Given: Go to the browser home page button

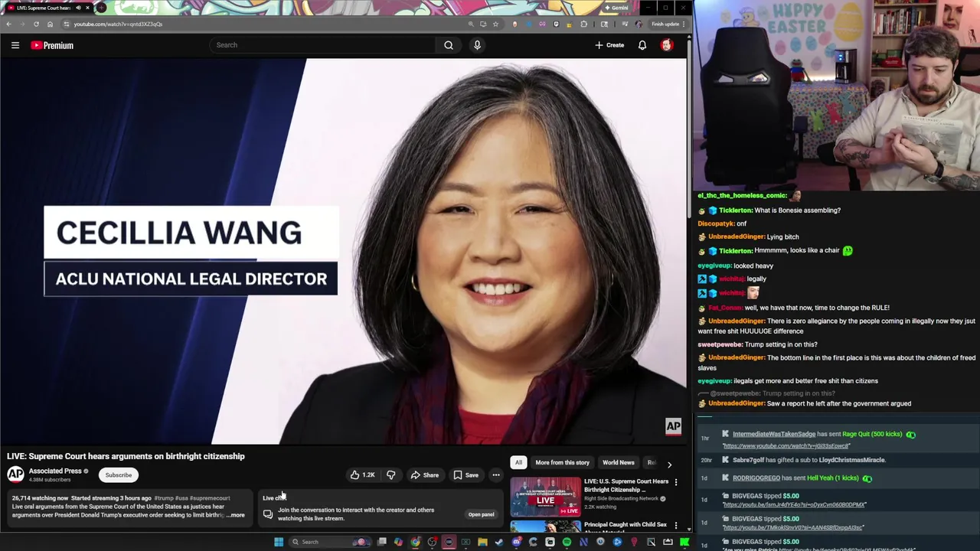Looking at the screenshot, I should (x=50, y=24).
